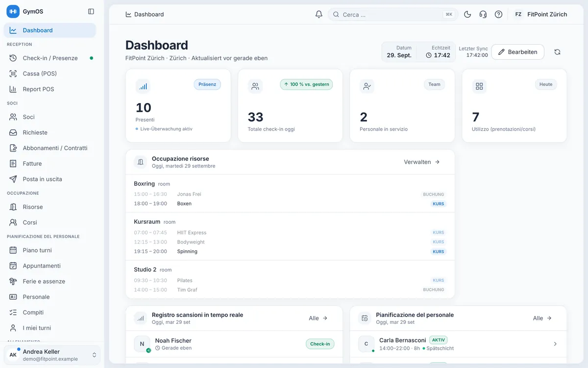588x368 pixels.
Task: Click the Registro scansioni signal icon
Action: coord(141,318)
